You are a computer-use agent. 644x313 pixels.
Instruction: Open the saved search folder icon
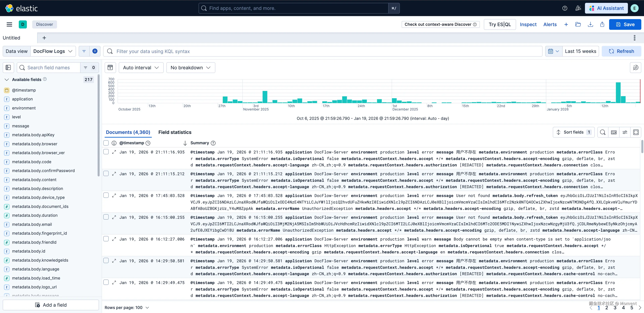(578, 24)
